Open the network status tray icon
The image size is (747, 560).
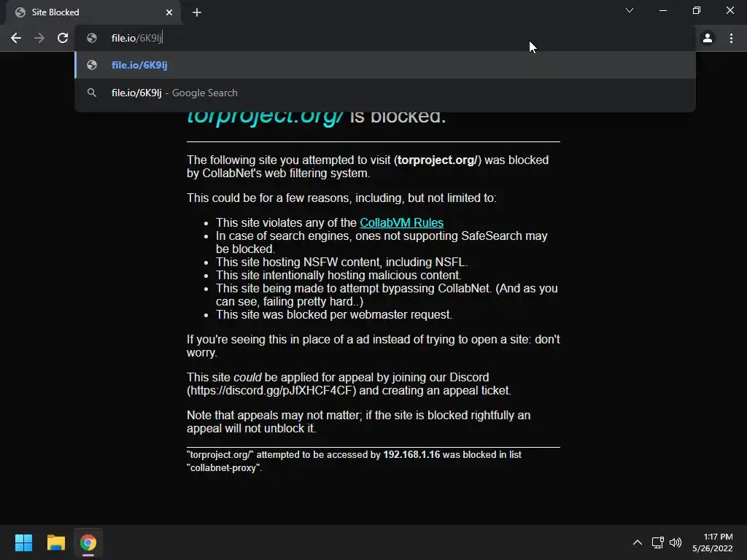pyautogui.click(x=658, y=542)
